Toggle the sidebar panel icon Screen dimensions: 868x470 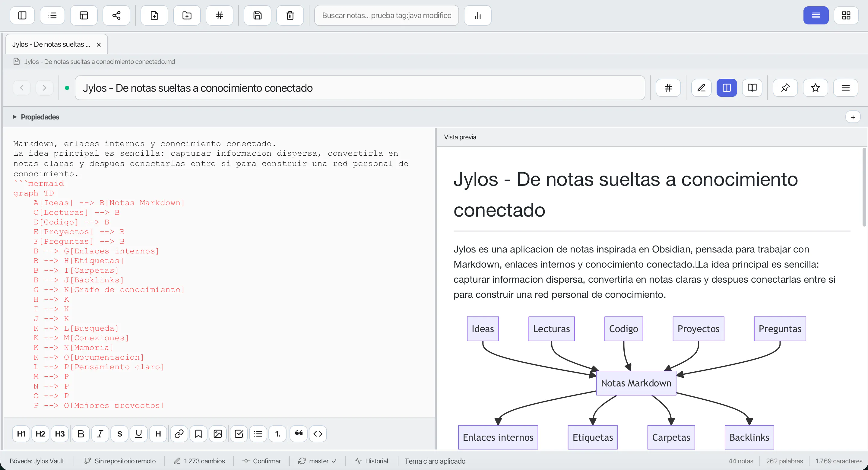22,15
